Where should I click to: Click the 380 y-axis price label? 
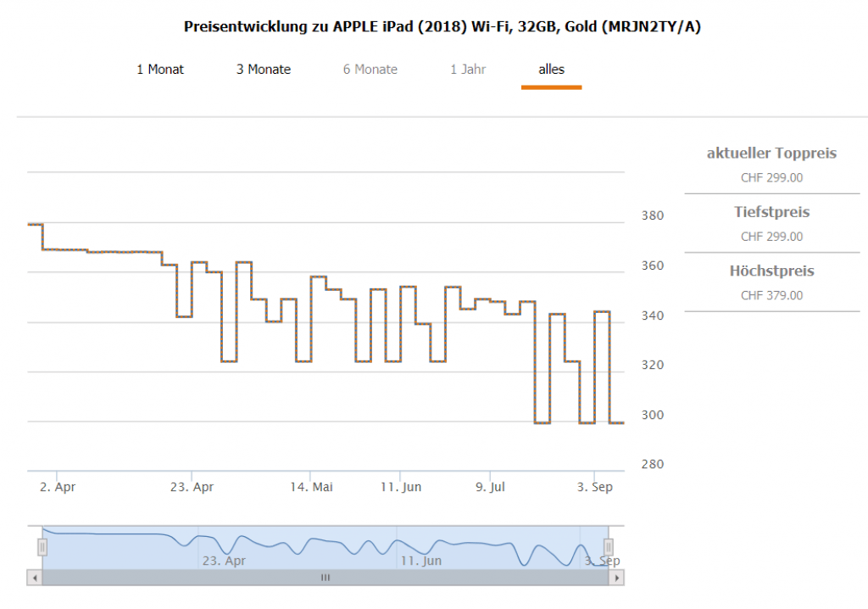click(651, 215)
